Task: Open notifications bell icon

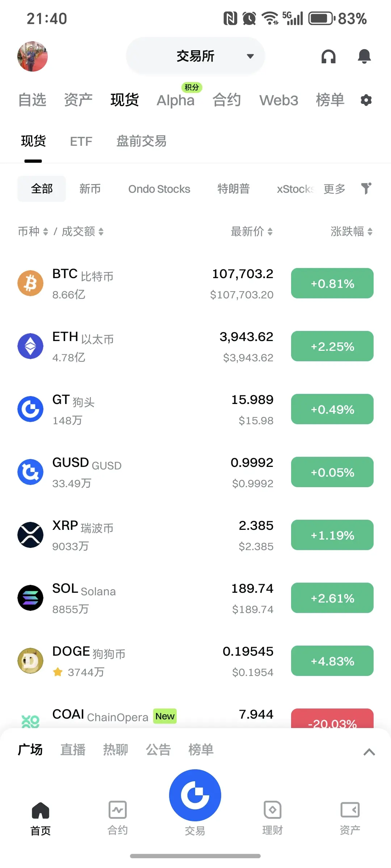Action: tap(364, 56)
